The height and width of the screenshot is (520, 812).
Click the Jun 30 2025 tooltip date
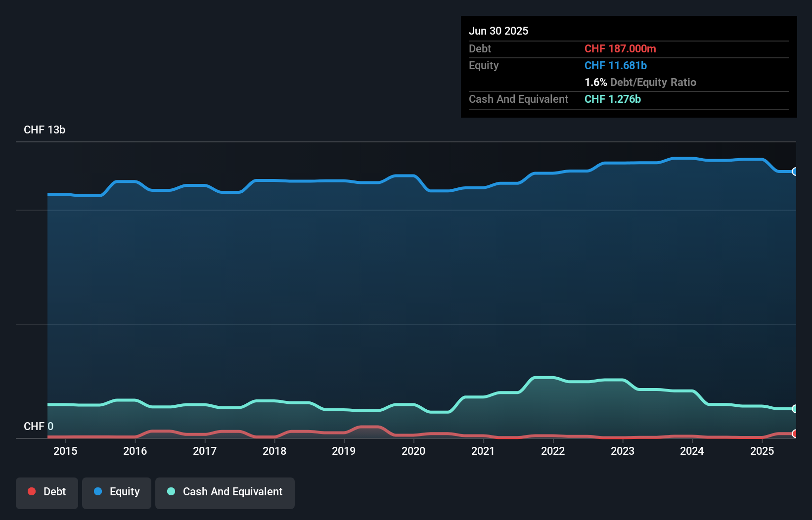[x=498, y=31]
